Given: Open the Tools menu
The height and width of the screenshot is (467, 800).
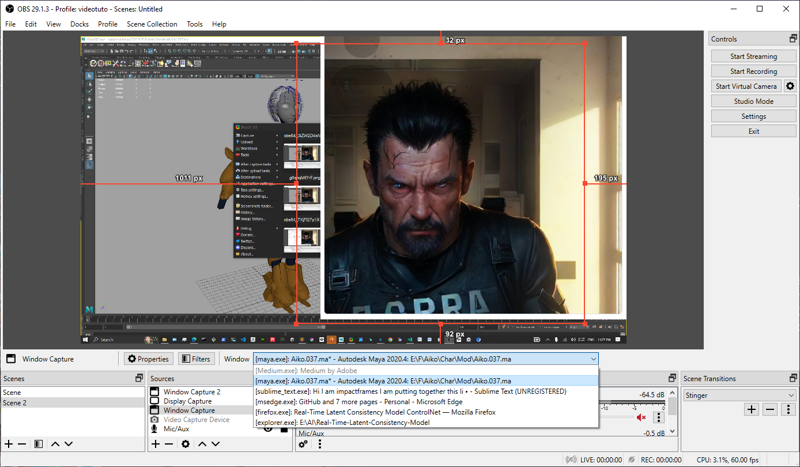Looking at the screenshot, I should tap(194, 24).
